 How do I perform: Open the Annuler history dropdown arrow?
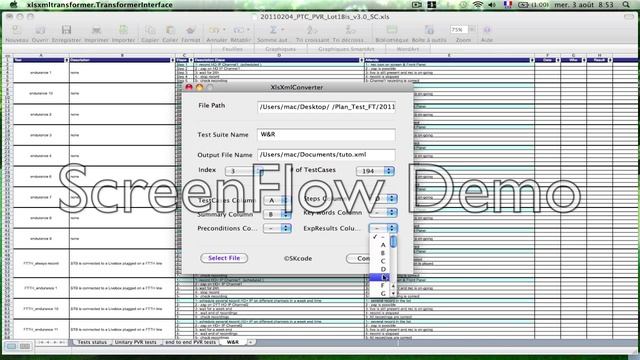point(224,30)
